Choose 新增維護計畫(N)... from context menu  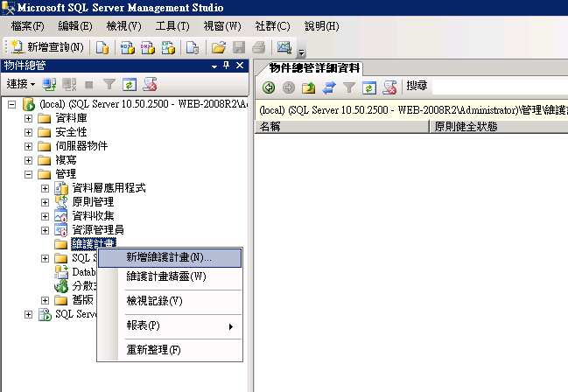(x=170, y=257)
